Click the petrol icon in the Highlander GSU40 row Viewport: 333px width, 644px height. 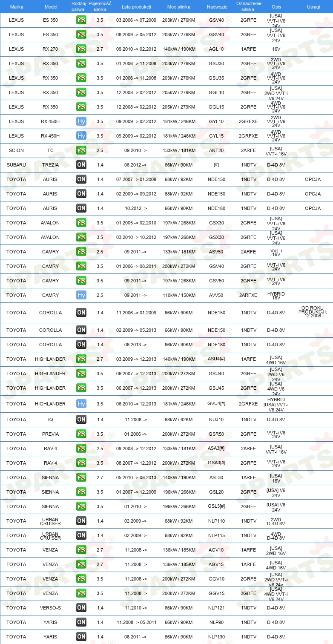81,374
